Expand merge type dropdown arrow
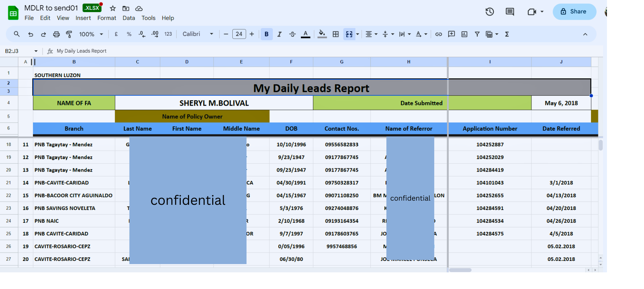644x289 pixels. (x=358, y=34)
